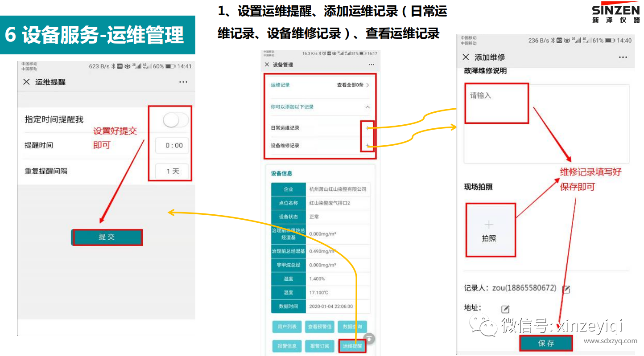The height and width of the screenshot is (356, 644).
Task: Open the more menu on 添加维修 page
Action: 623,57
